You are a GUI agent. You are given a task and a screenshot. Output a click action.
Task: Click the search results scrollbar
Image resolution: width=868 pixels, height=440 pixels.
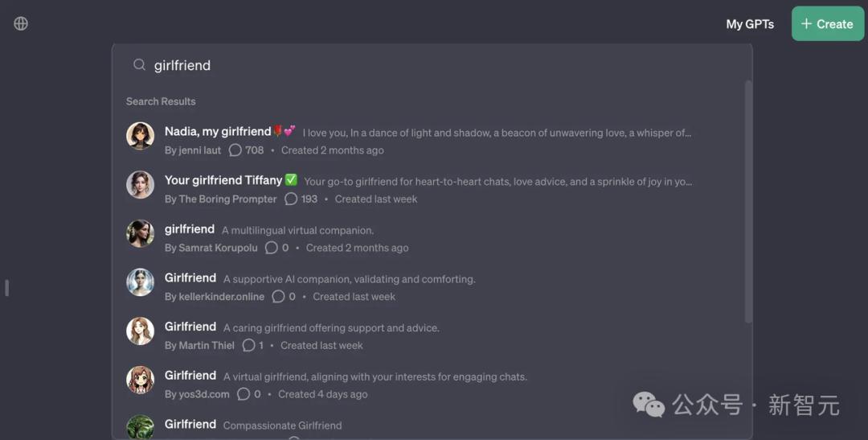(748, 201)
